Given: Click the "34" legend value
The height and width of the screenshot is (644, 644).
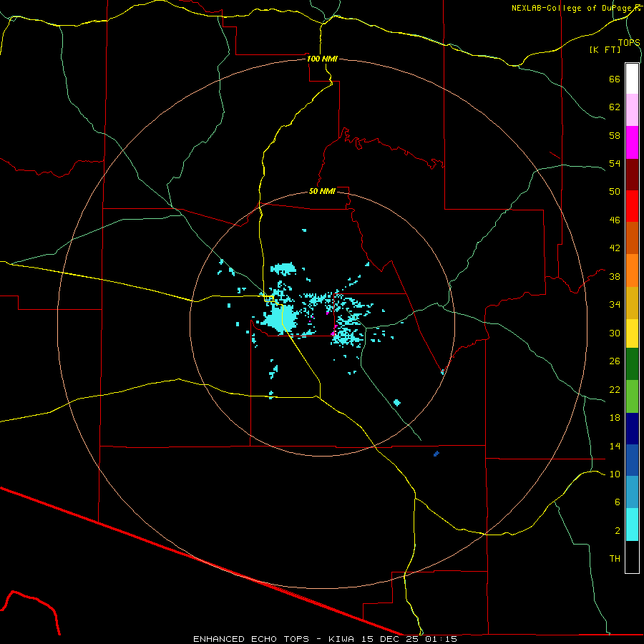Looking at the screenshot, I should click(615, 304).
